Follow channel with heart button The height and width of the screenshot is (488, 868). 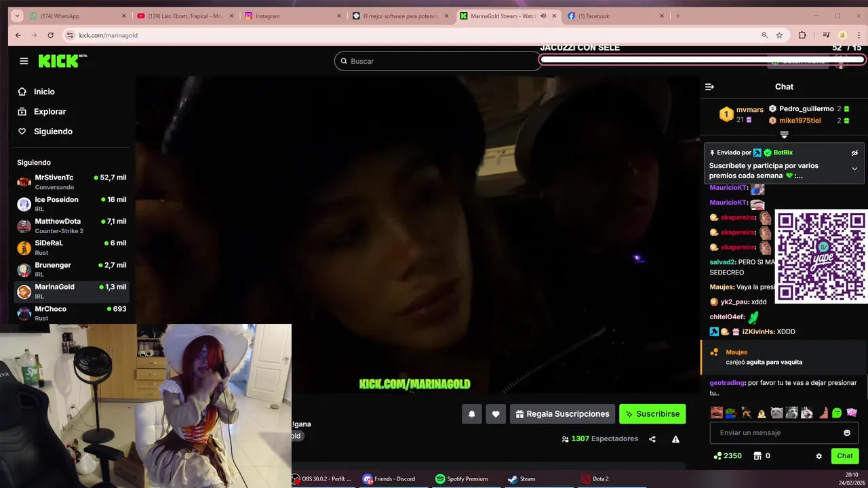click(x=496, y=414)
